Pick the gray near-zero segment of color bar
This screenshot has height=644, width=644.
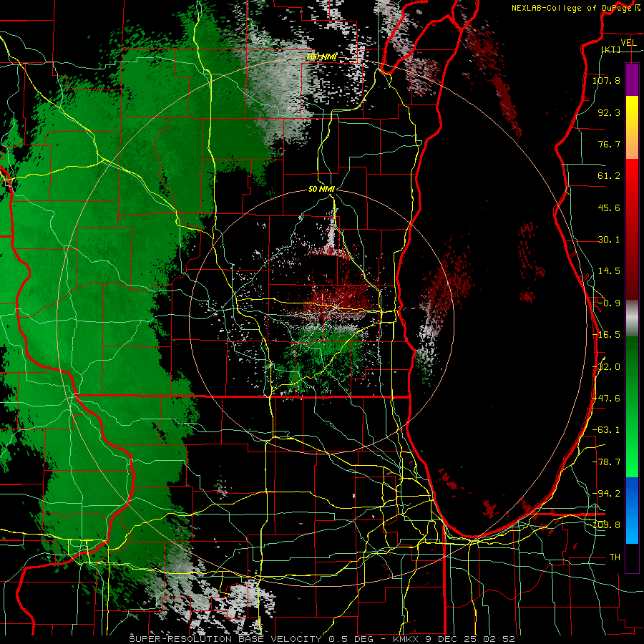point(632,318)
